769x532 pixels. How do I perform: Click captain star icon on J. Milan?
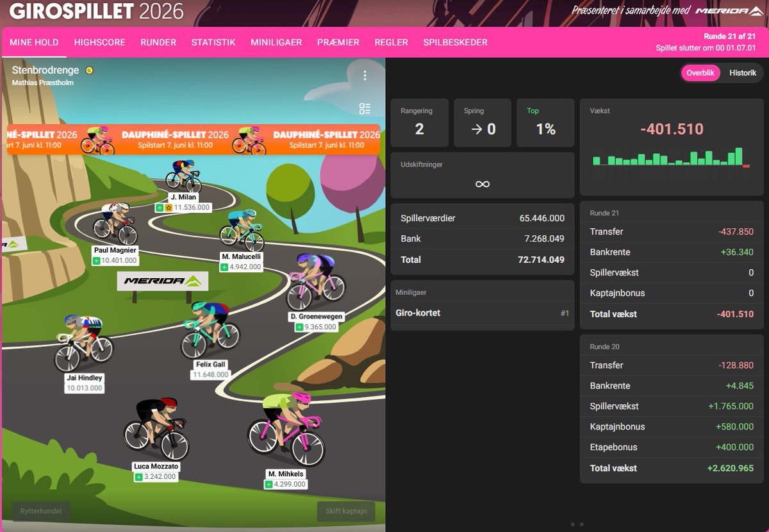point(168,208)
